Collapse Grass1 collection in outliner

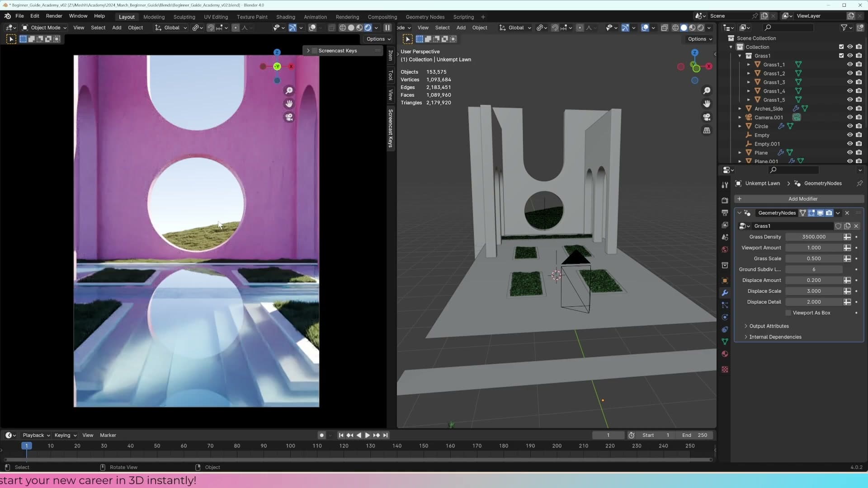[740, 56]
